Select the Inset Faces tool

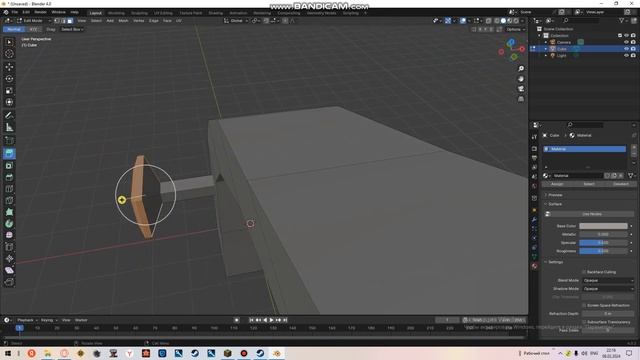coord(9,165)
